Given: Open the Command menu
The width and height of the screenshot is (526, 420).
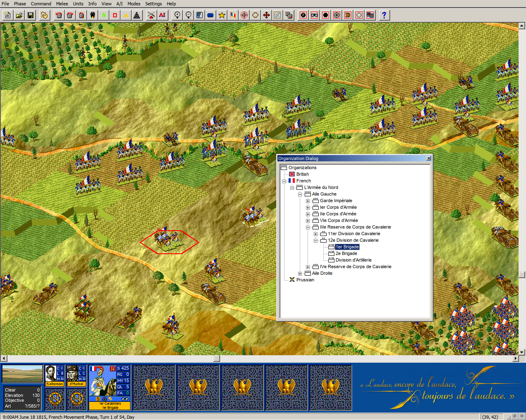Looking at the screenshot, I should click(41, 4).
